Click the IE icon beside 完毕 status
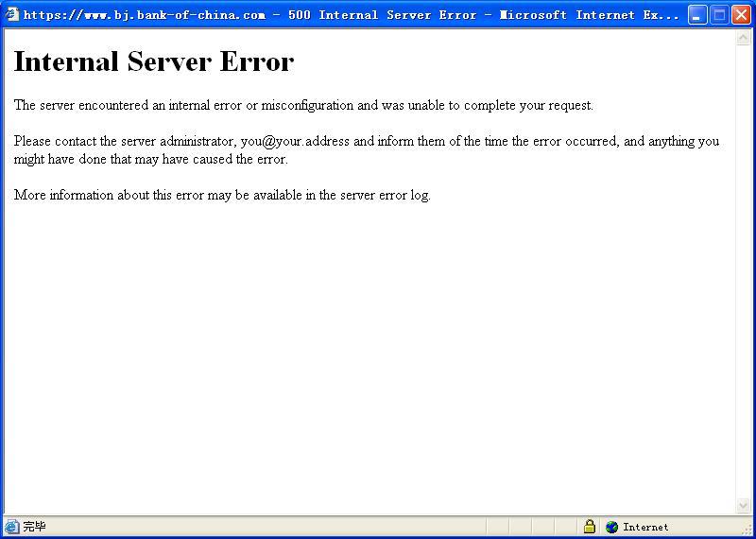756x539 pixels. pyautogui.click(x=12, y=527)
